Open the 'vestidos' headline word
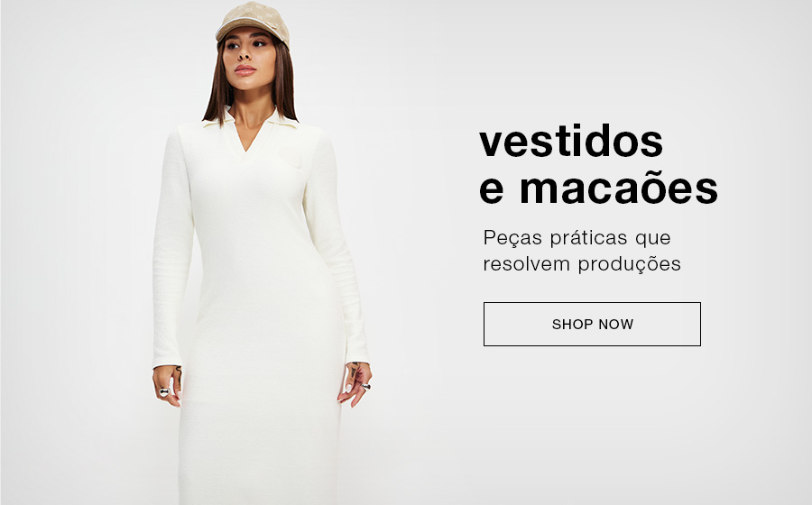This screenshot has width=812, height=505. [571, 141]
